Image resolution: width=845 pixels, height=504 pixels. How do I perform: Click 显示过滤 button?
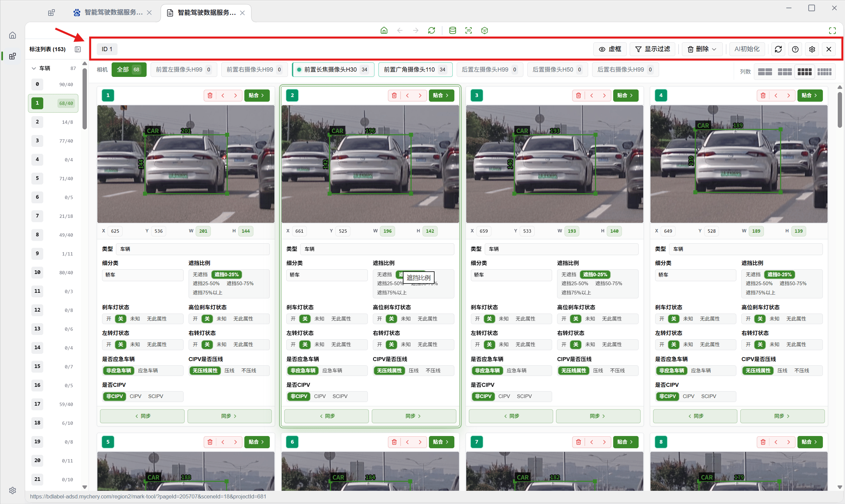pos(652,49)
